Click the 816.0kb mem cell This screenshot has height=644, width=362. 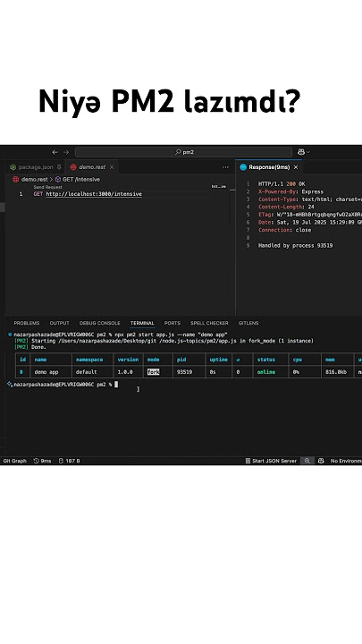pos(335,372)
